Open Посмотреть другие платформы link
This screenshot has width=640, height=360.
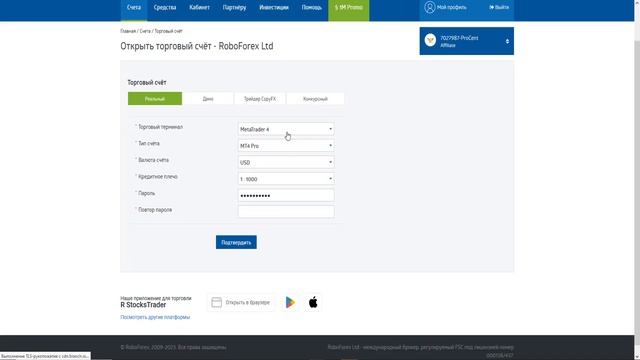tap(155, 317)
